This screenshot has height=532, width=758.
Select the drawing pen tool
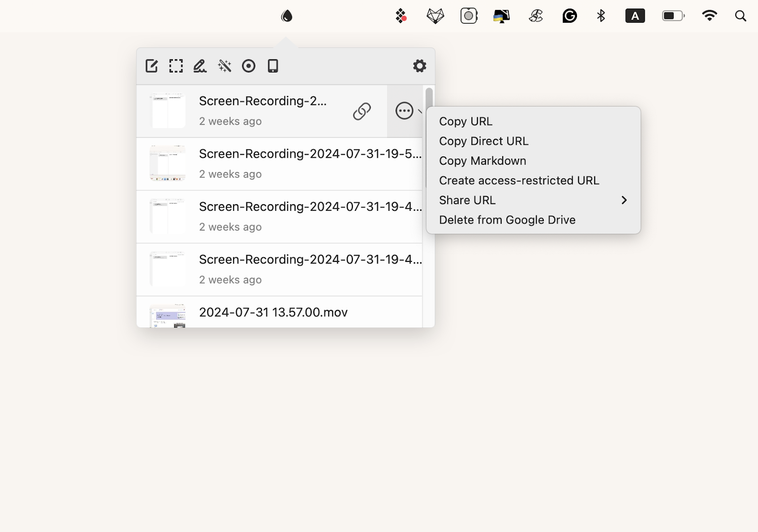[x=200, y=66]
